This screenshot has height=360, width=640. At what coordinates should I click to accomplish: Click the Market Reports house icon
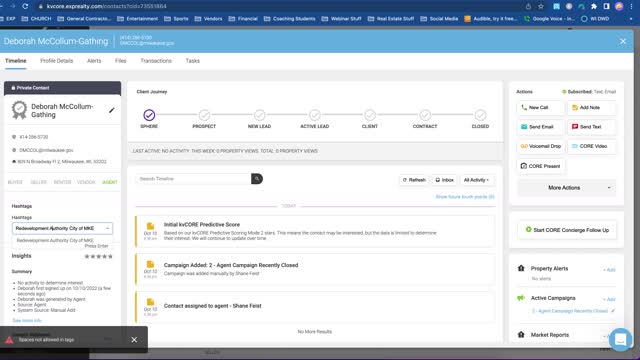pos(521,335)
